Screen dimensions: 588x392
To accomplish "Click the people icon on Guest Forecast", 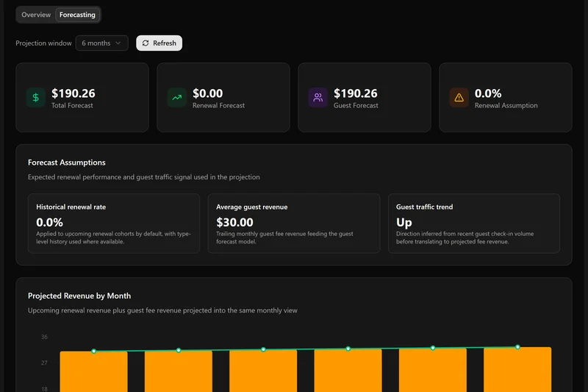I will 318,98.
